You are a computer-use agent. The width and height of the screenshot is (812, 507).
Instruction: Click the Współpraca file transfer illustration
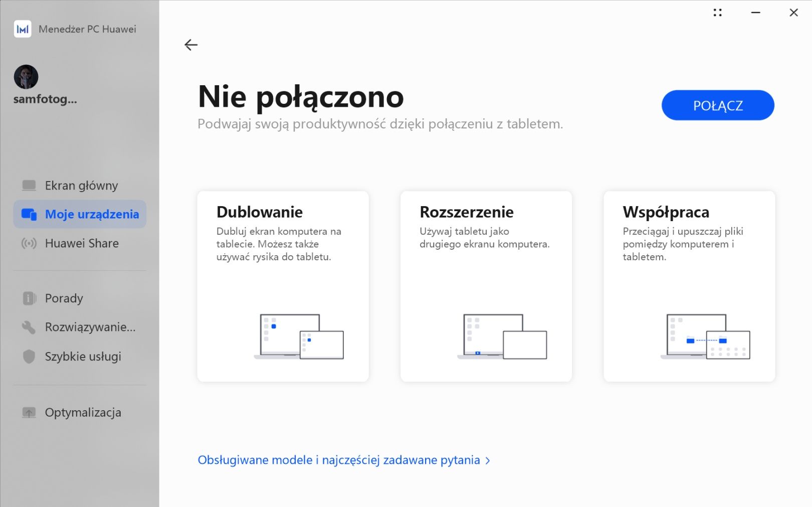pos(705,336)
